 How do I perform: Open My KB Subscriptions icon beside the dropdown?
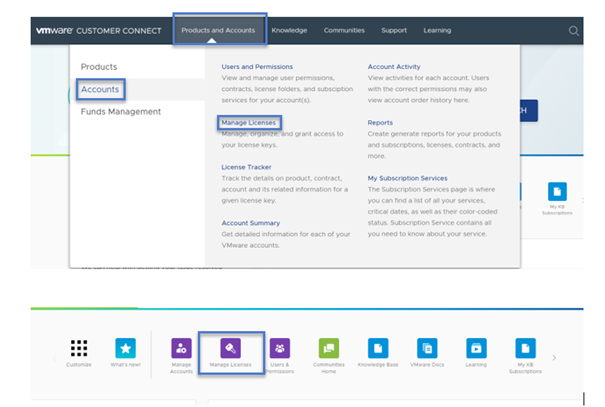(557, 191)
